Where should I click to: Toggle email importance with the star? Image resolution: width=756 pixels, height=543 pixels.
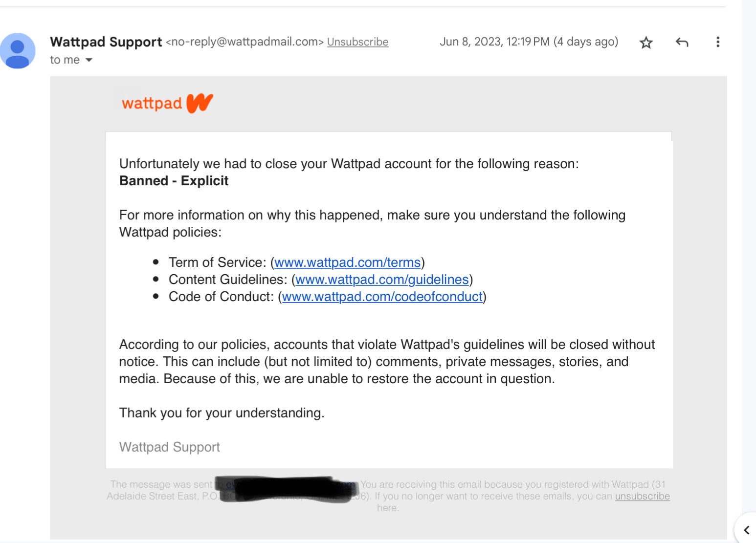pyautogui.click(x=646, y=43)
